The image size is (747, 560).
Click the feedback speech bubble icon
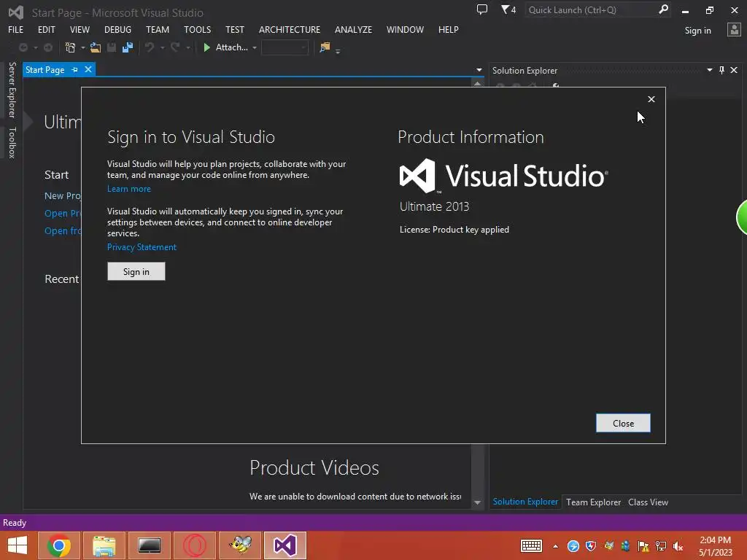tap(482, 9)
